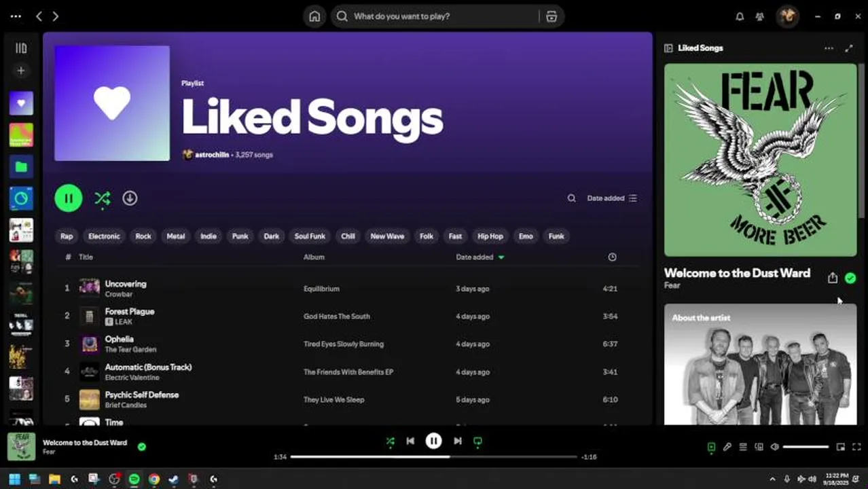Open the miniplayer icon
Image resolution: width=868 pixels, height=489 pixels.
tap(840, 447)
